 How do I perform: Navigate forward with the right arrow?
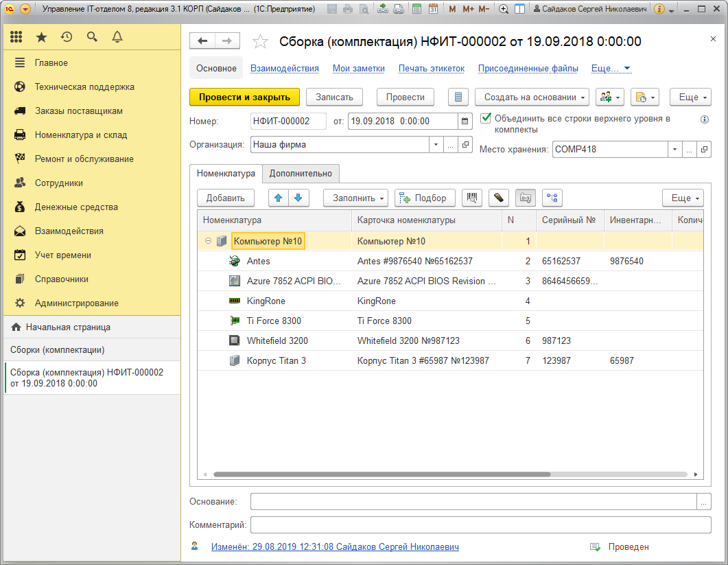[x=227, y=41]
